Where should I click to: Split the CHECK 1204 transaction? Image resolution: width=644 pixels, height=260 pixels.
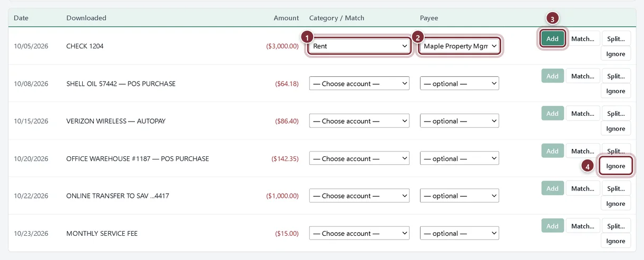tap(616, 39)
